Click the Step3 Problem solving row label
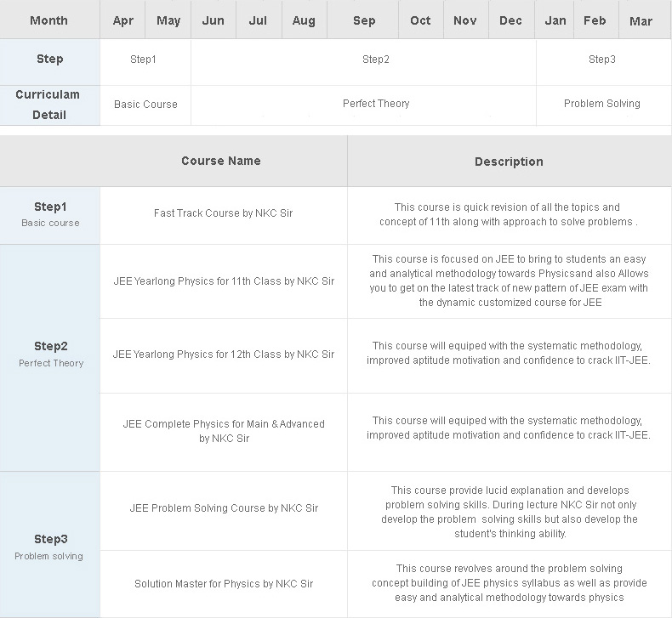This screenshot has height=618, width=672. pos(50,545)
